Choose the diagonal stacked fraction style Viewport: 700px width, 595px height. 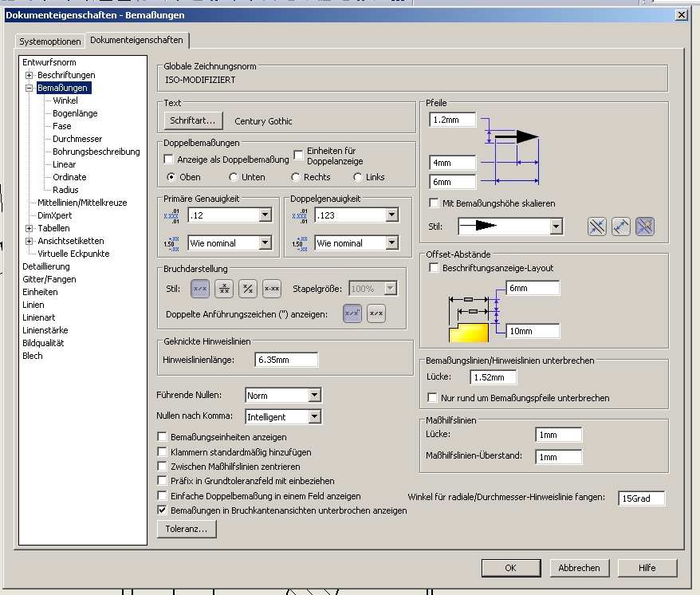click(248, 289)
